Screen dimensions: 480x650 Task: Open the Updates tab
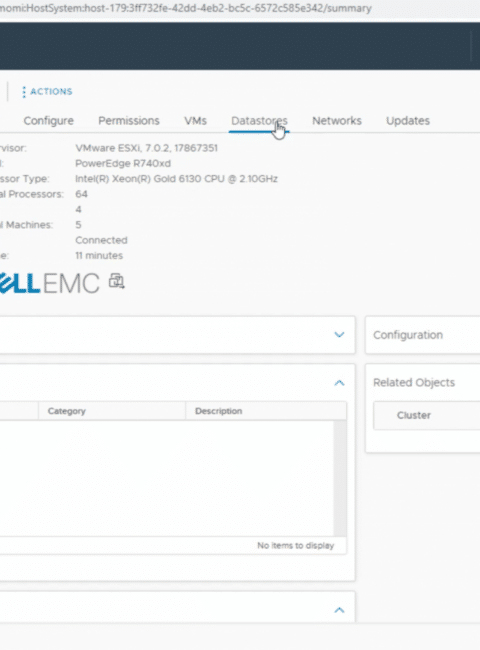[408, 121]
